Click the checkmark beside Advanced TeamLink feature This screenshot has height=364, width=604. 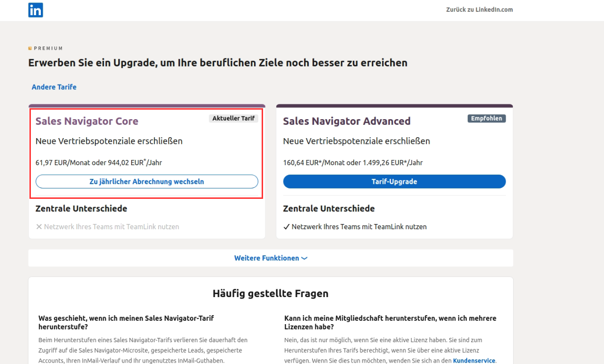coord(286,227)
